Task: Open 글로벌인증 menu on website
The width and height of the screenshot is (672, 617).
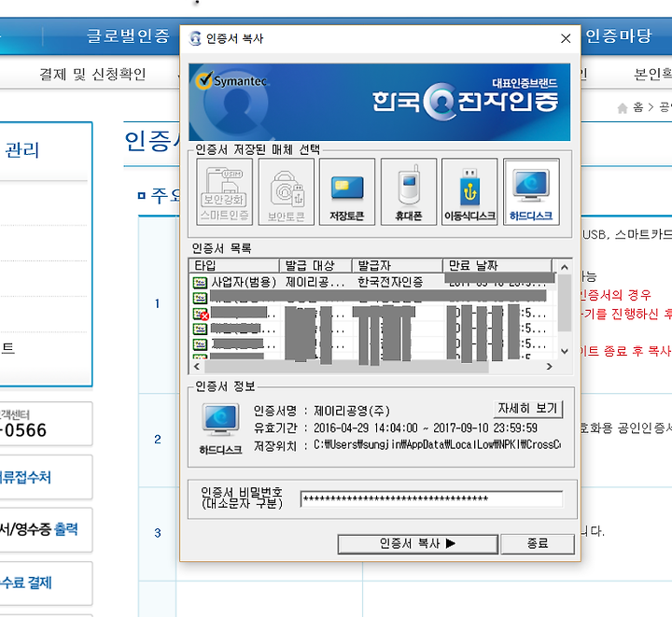Action: tap(128, 35)
